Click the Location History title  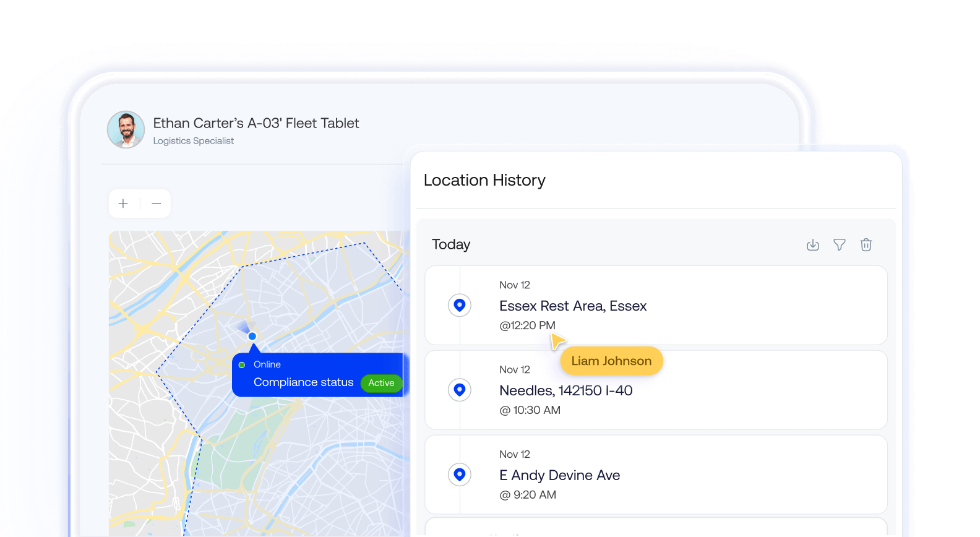pos(484,180)
